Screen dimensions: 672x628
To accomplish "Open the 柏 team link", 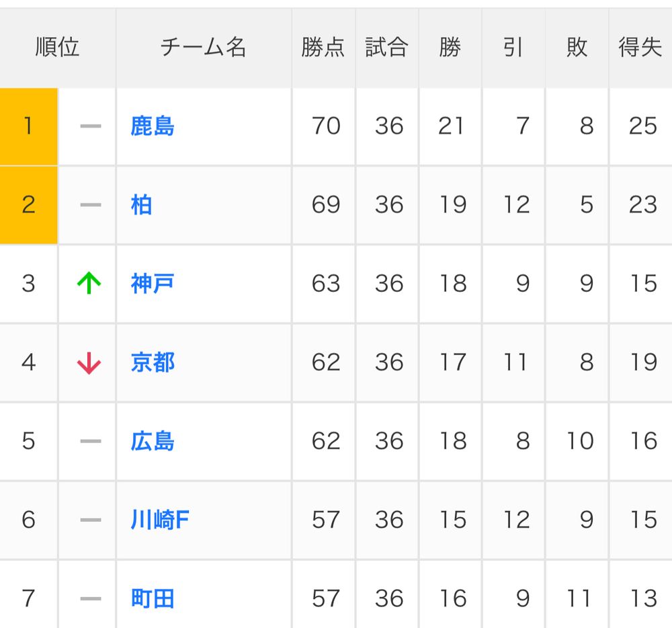I will (141, 205).
